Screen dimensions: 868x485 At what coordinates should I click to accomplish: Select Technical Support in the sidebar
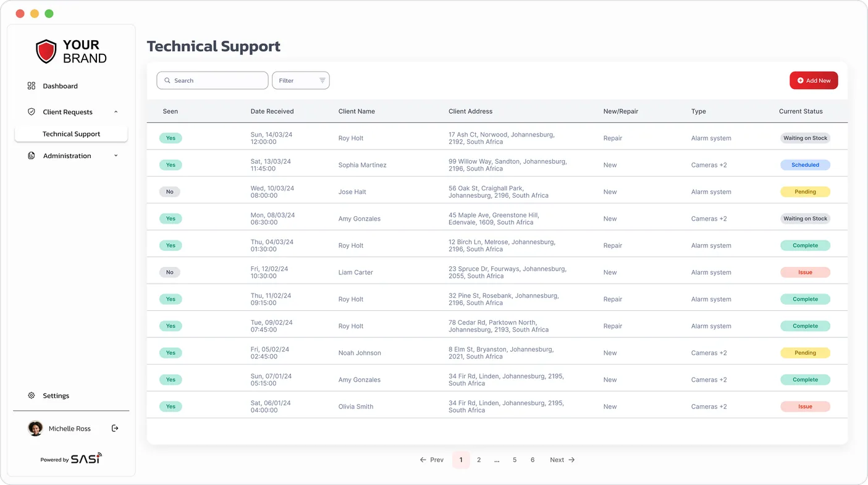71,133
